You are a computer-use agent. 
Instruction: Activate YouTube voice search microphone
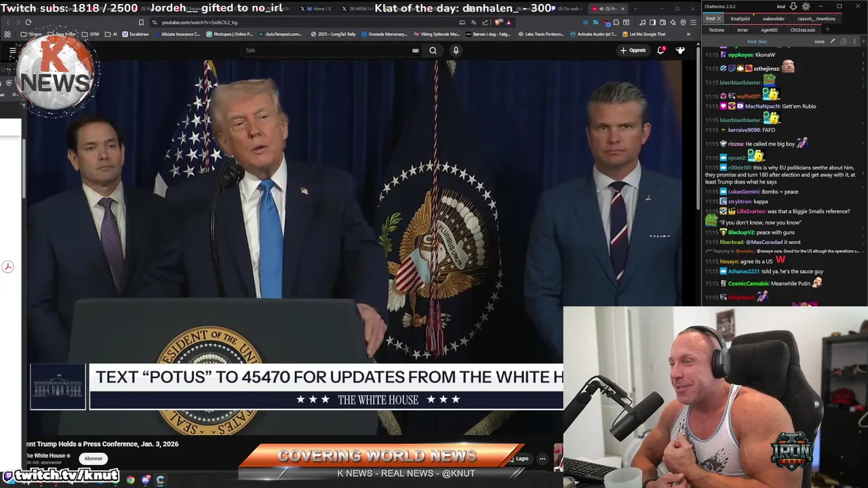tap(456, 50)
